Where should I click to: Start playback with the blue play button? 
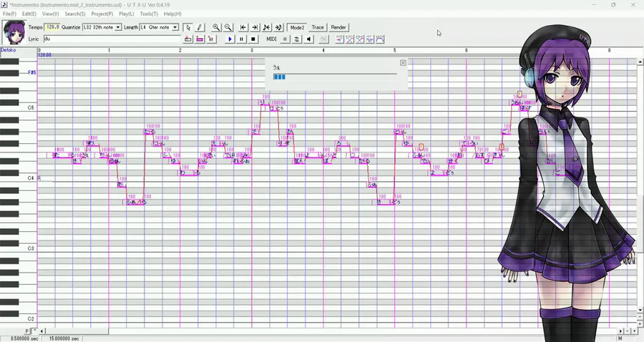tap(230, 39)
